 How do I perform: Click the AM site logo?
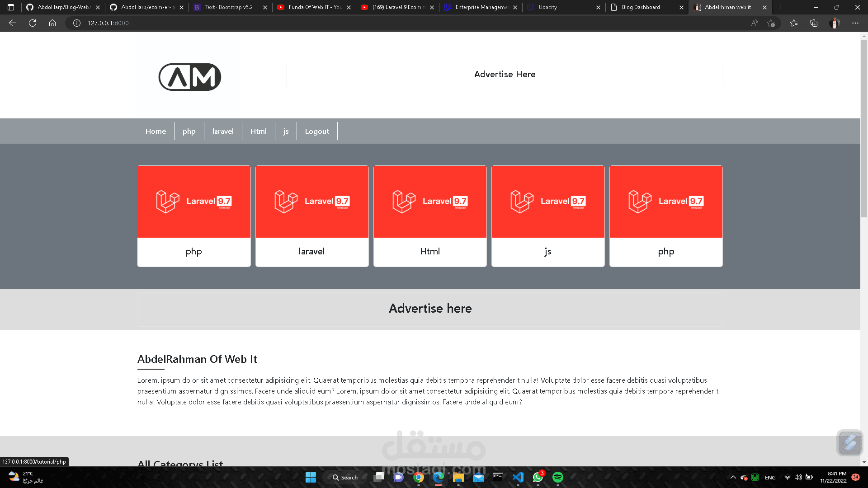pyautogui.click(x=189, y=77)
